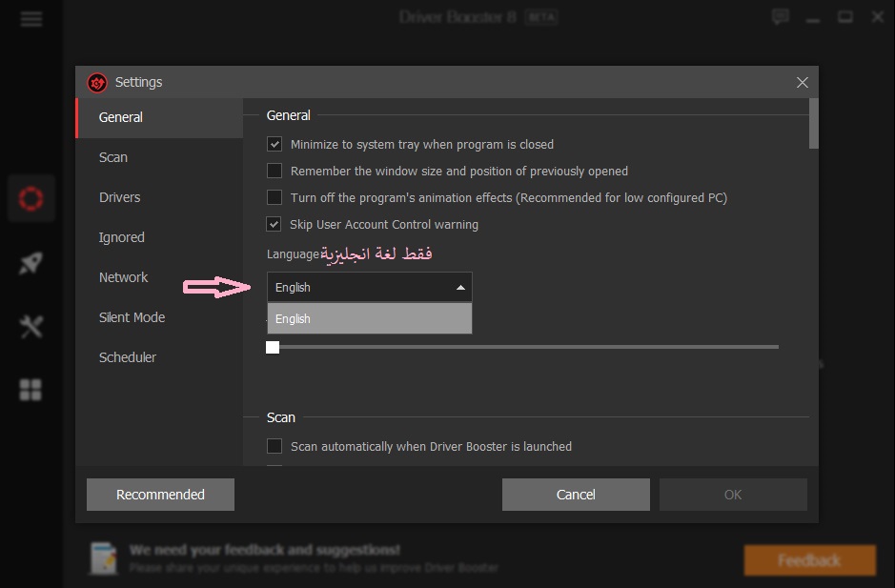The height and width of the screenshot is (588, 895).
Task: Enable Turn off program's animation effects
Action: [x=275, y=197]
